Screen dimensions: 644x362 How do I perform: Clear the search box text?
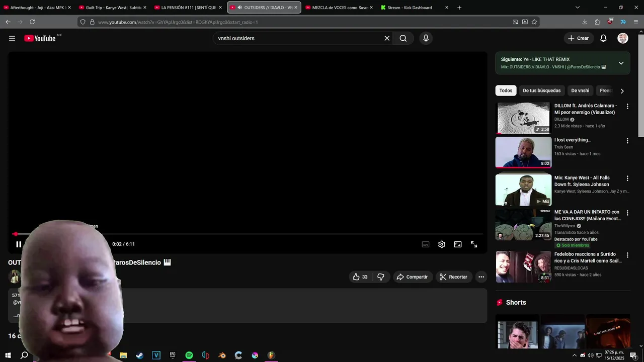[x=387, y=38]
